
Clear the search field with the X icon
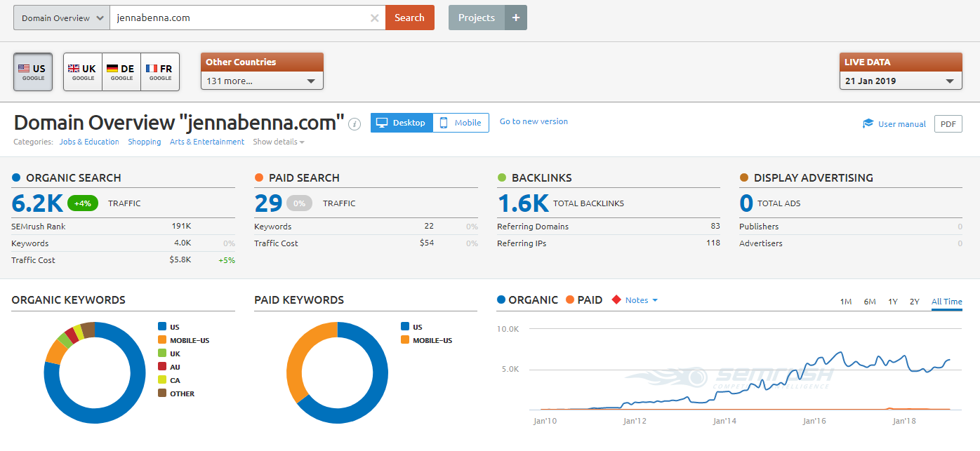pyautogui.click(x=375, y=18)
